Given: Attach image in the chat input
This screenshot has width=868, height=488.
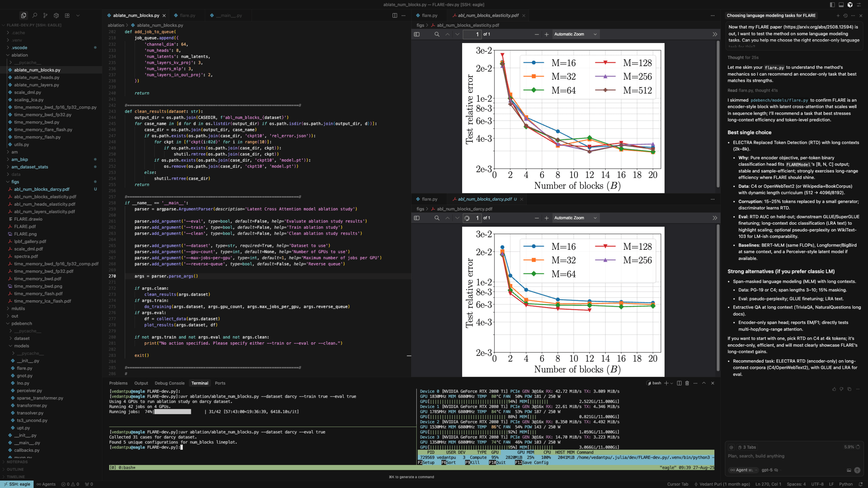Looking at the screenshot, I should point(849,470).
